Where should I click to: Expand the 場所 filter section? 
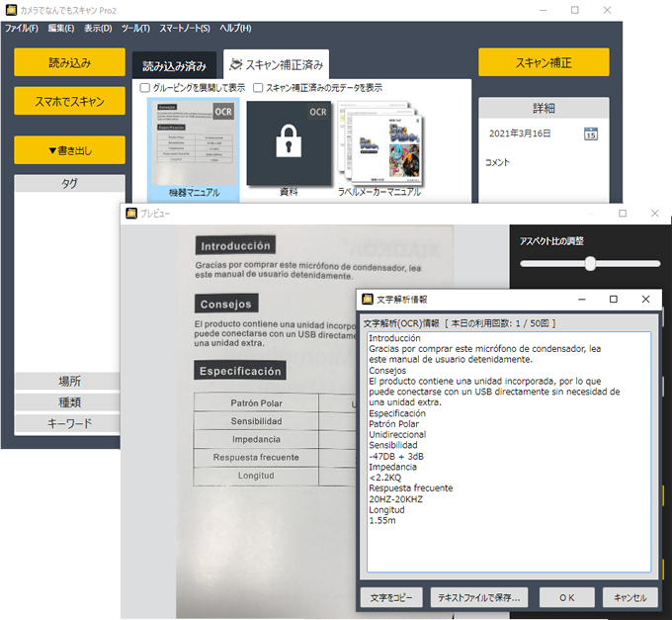click(69, 382)
